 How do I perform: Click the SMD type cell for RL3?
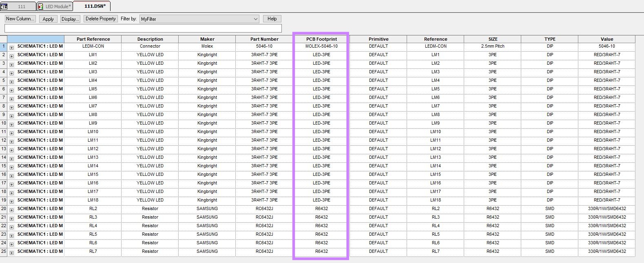(x=550, y=217)
